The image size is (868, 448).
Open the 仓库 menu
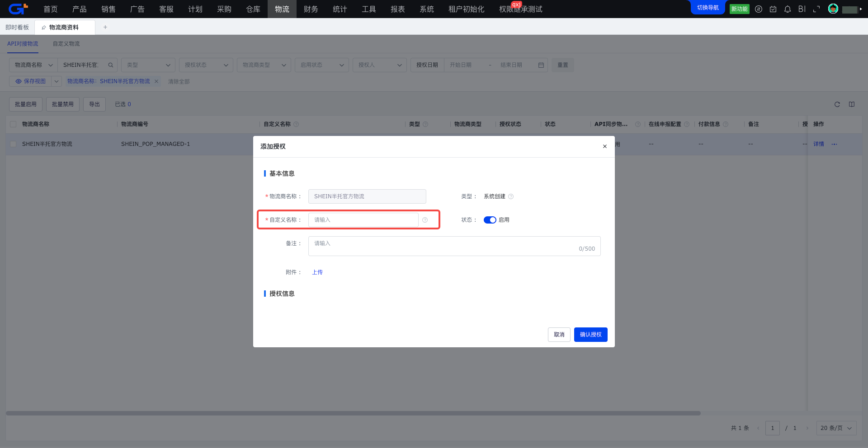click(x=253, y=9)
